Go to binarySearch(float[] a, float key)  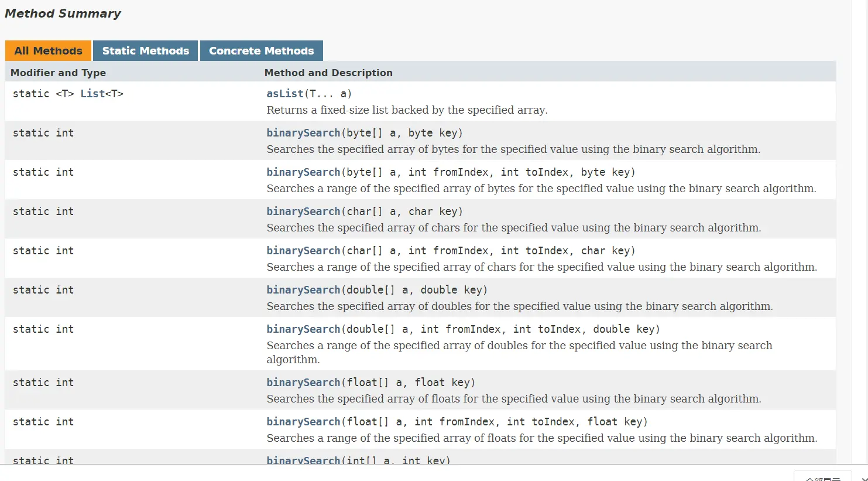click(x=303, y=383)
